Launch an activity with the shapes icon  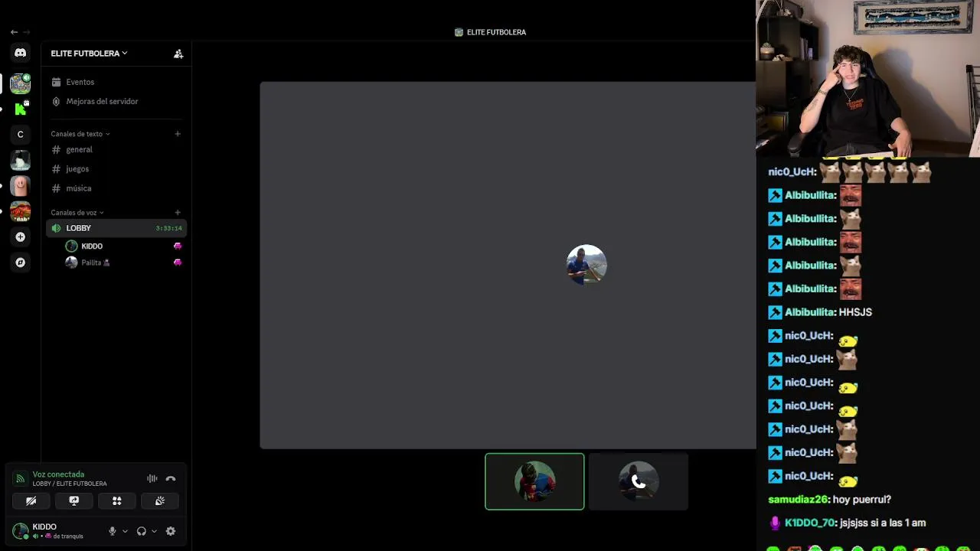coord(117,501)
